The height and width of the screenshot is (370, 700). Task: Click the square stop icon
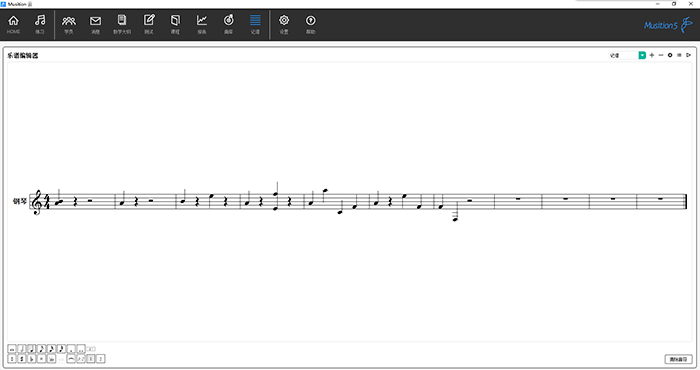(679, 55)
